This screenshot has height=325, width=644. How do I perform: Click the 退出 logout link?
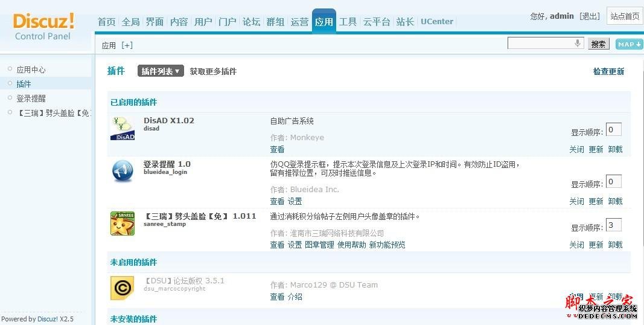(590, 16)
